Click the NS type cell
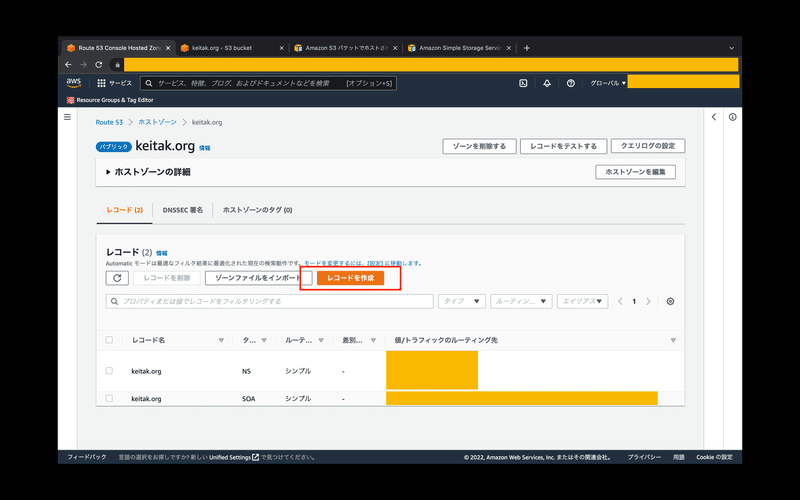800x500 pixels. [246, 371]
